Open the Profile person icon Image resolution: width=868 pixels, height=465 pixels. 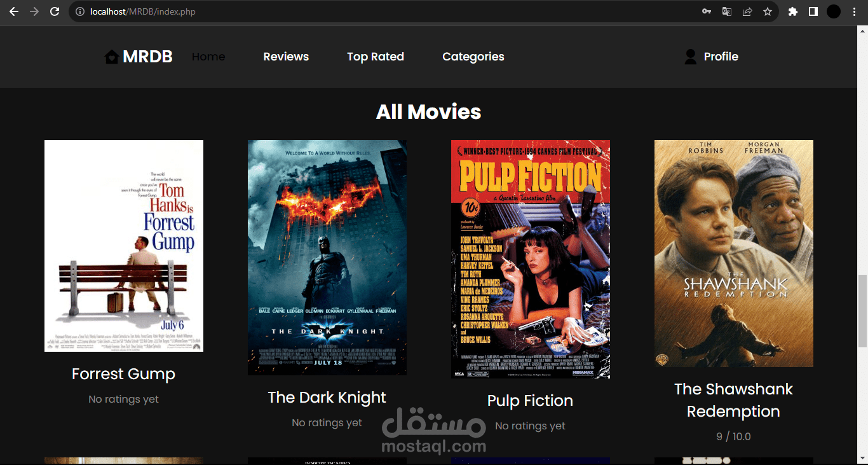click(x=689, y=56)
